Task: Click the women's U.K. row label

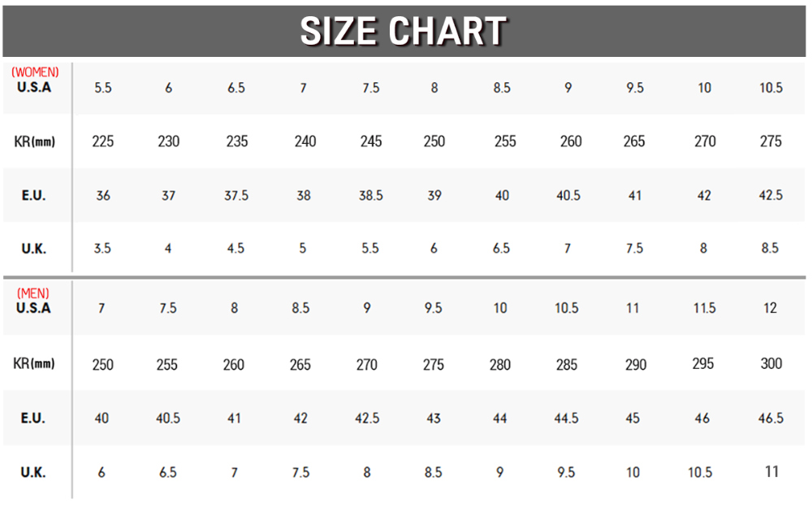Action: click(33, 249)
